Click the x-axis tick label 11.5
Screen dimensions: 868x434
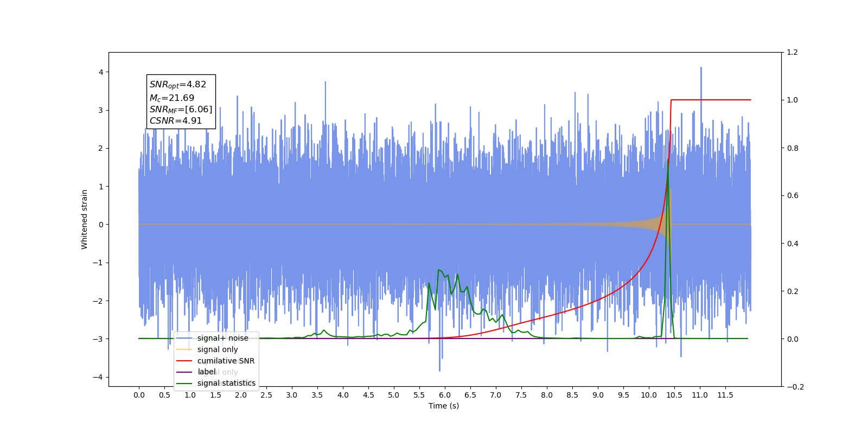click(x=725, y=395)
